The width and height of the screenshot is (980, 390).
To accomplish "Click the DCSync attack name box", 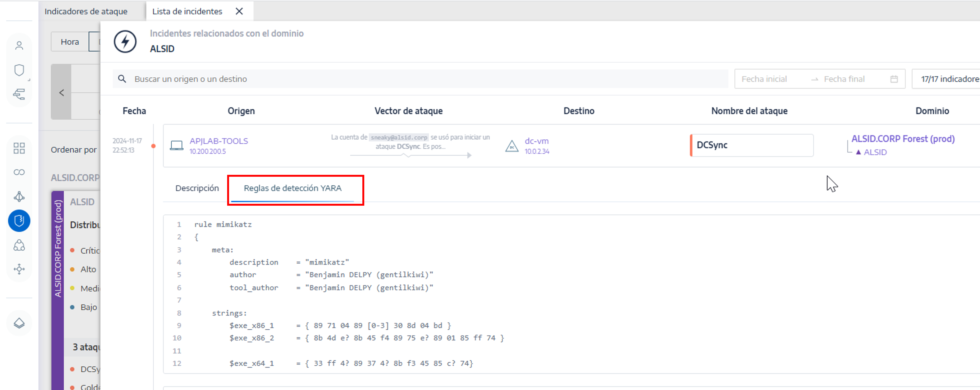I will tap(752, 145).
